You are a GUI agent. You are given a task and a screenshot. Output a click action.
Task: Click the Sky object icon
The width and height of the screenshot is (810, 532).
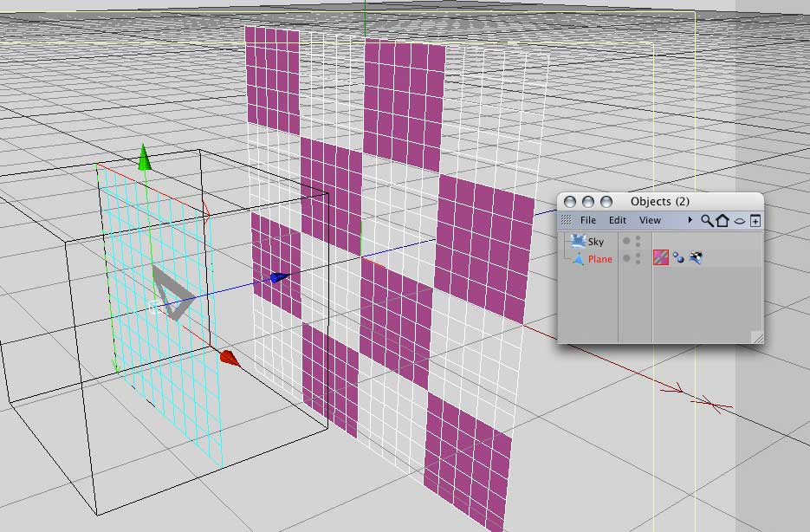[578, 241]
